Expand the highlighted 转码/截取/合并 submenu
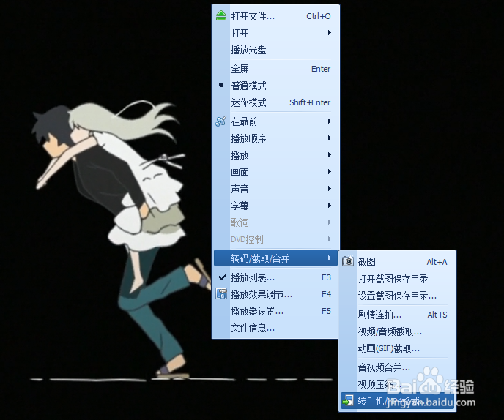Viewport: 504px width, 420px height. pyautogui.click(x=275, y=258)
